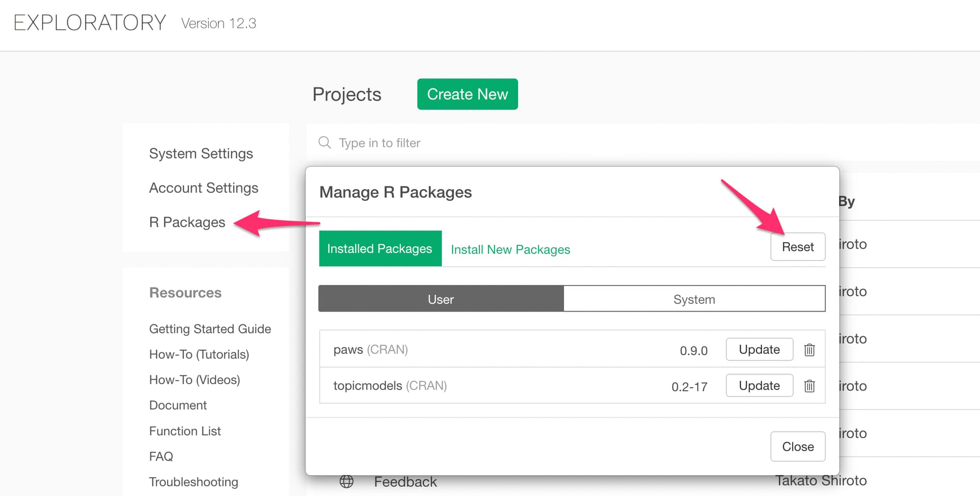Create a new project
This screenshot has height=496, width=980.
pyautogui.click(x=468, y=94)
